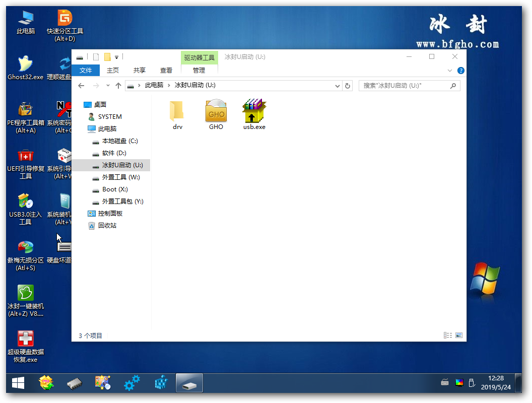Image resolution: width=532 pixels, height=403 pixels.
Task: Open the 此电脑 desktop icon
Action: [26, 22]
